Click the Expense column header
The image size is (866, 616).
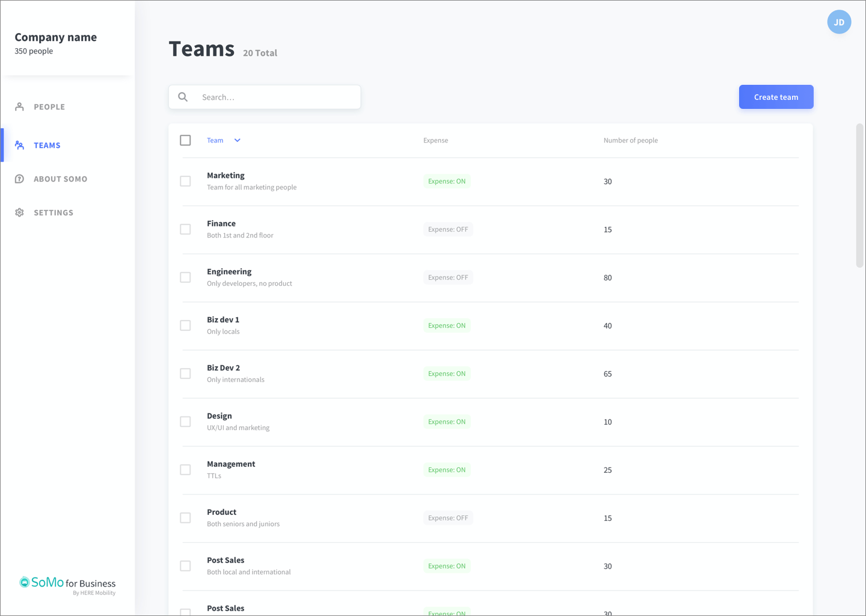435,140
